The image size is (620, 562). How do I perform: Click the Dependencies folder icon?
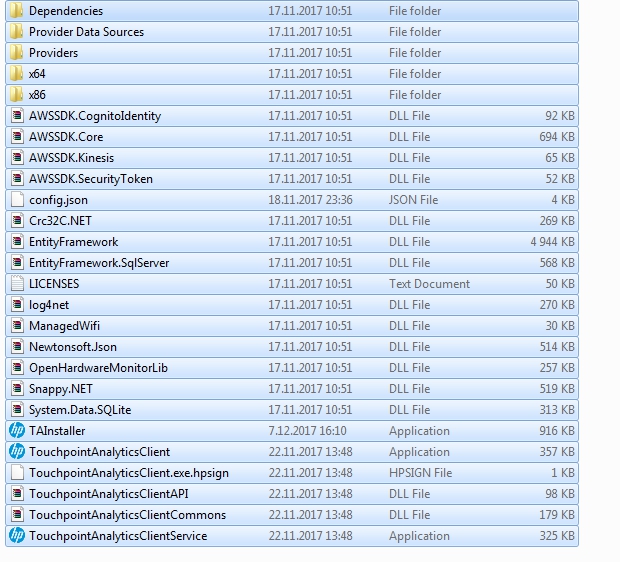(16, 11)
